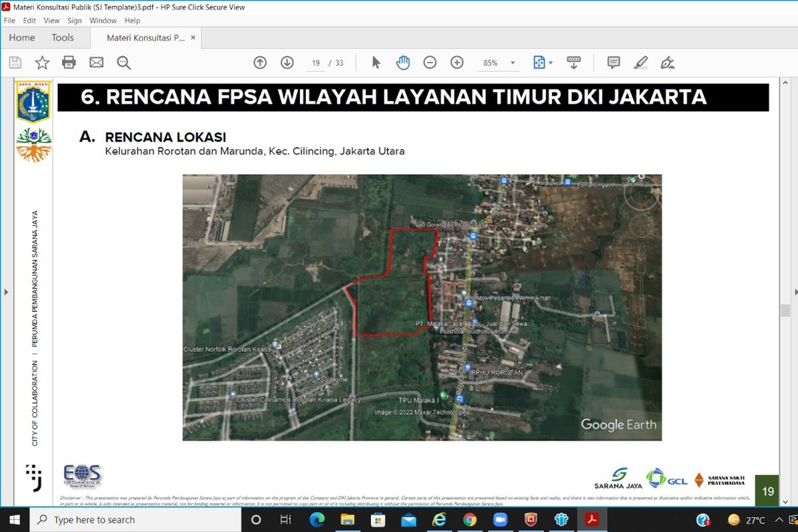Go to previous page arrow
This screenshot has height=532, width=798.
(x=260, y=63)
